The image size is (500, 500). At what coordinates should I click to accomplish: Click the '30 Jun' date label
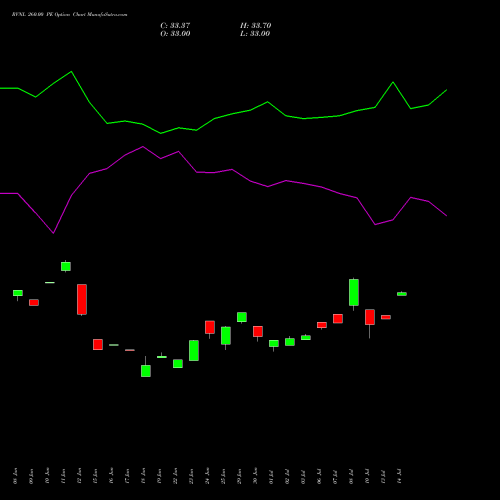point(255,476)
